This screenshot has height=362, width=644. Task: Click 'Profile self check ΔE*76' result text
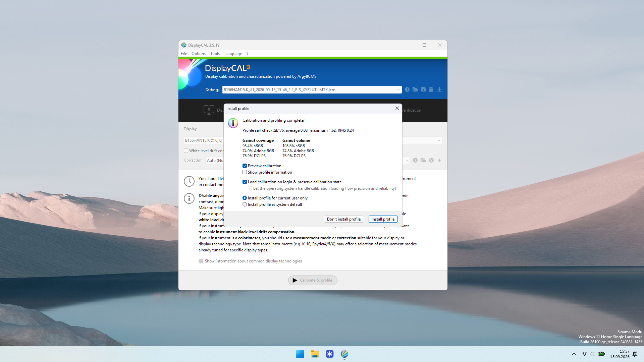coord(298,130)
